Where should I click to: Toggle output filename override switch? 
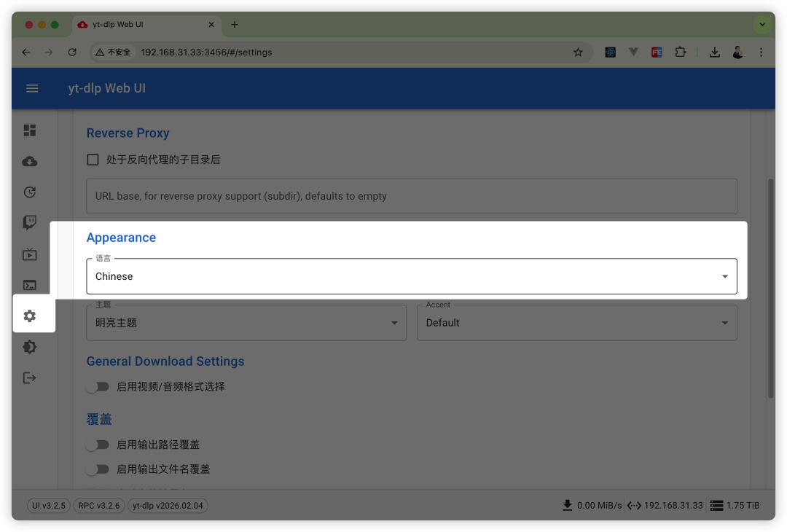click(x=97, y=469)
